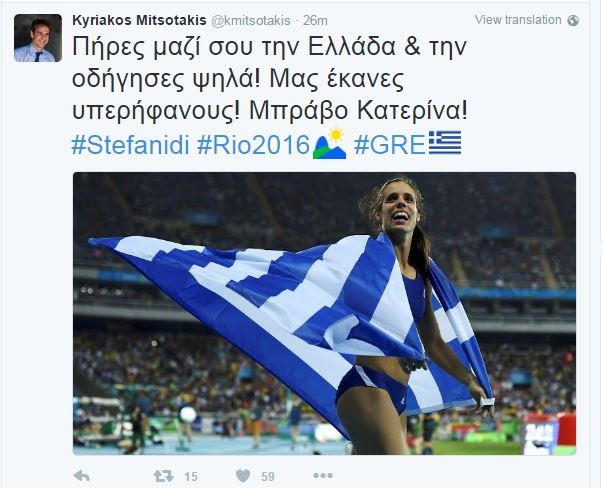Click the like count 59
603x488 pixels.
pos(268,477)
